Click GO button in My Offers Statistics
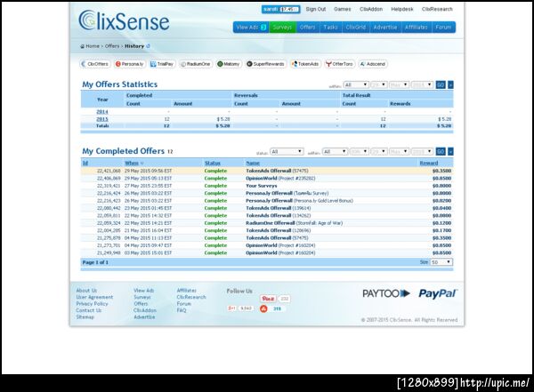534x392 pixels. (x=441, y=84)
